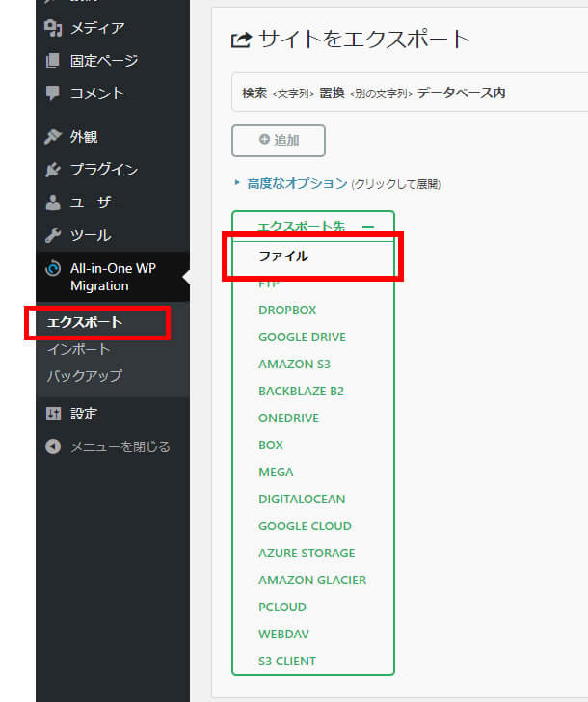Image resolution: width=588 pixels, height=702 pixels.
Task: Choose DIGITALOCEAN as export destination
Action: 302,499
